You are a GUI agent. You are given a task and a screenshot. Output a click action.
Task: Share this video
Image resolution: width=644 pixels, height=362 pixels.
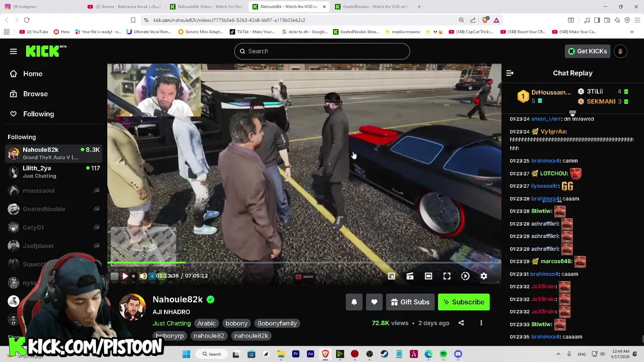[461, 323]
